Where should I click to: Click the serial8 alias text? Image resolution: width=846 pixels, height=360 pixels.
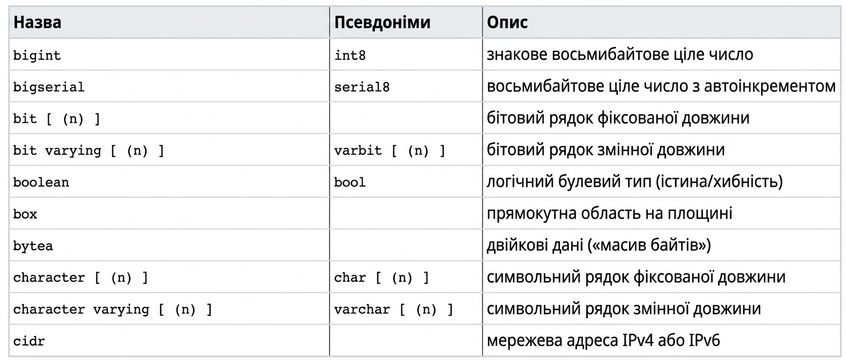(361, 87)
